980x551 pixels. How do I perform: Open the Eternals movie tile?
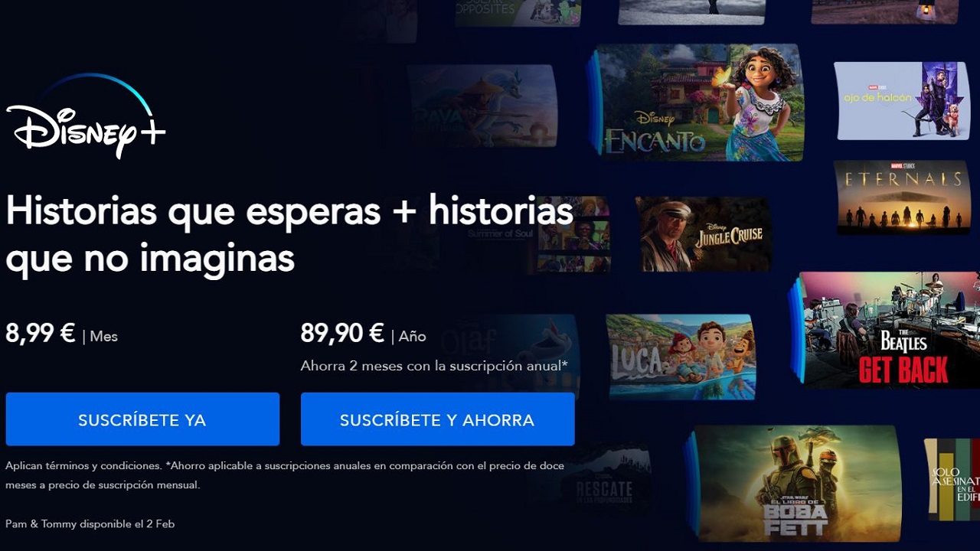[902, 197]
